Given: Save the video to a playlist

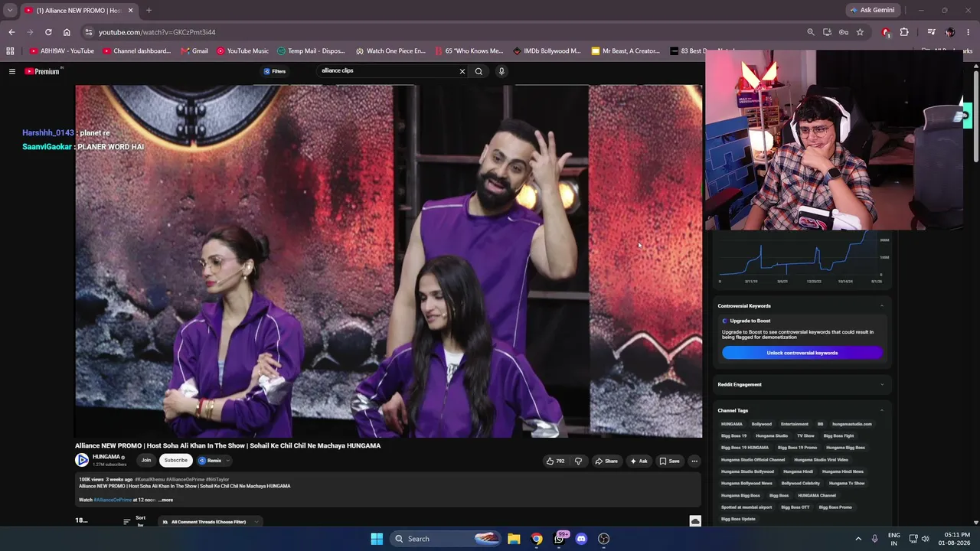Looking at the screenshot, I should click(669, 461).
